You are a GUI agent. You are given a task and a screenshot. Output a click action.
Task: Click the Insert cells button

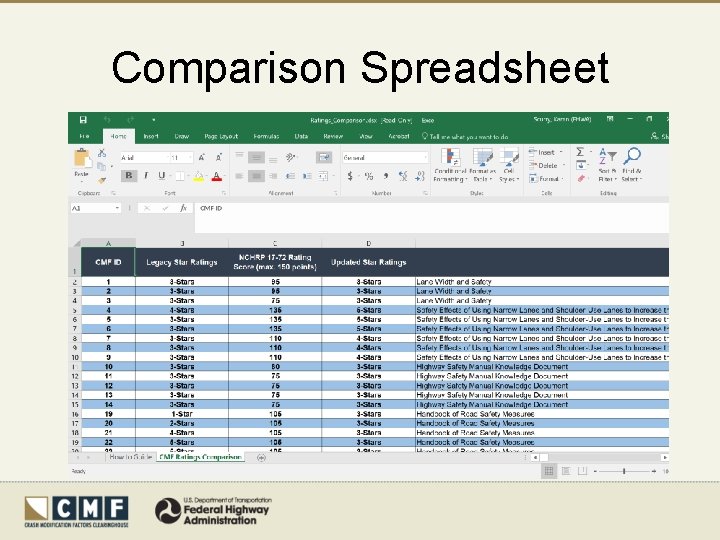coord(545,152)
